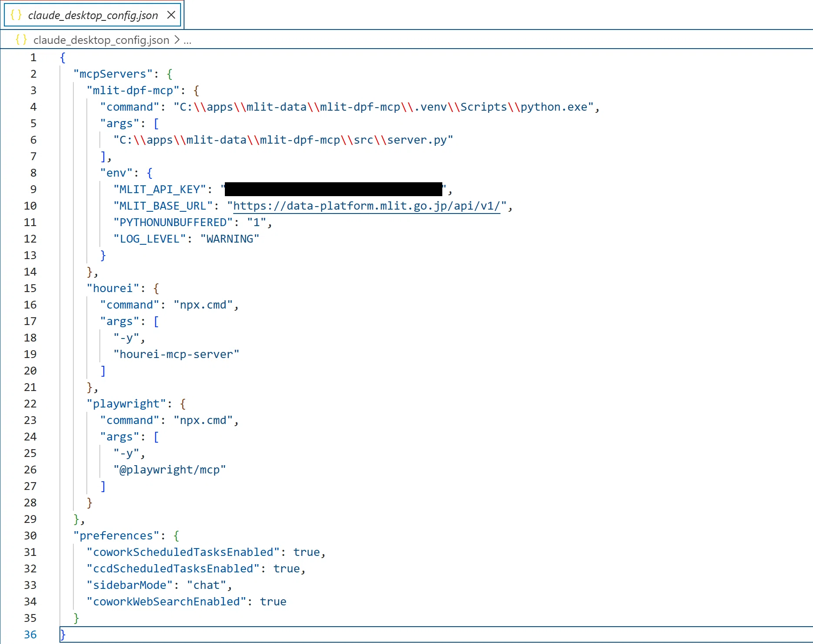Open the MLIT base URL link

point(367,206)
